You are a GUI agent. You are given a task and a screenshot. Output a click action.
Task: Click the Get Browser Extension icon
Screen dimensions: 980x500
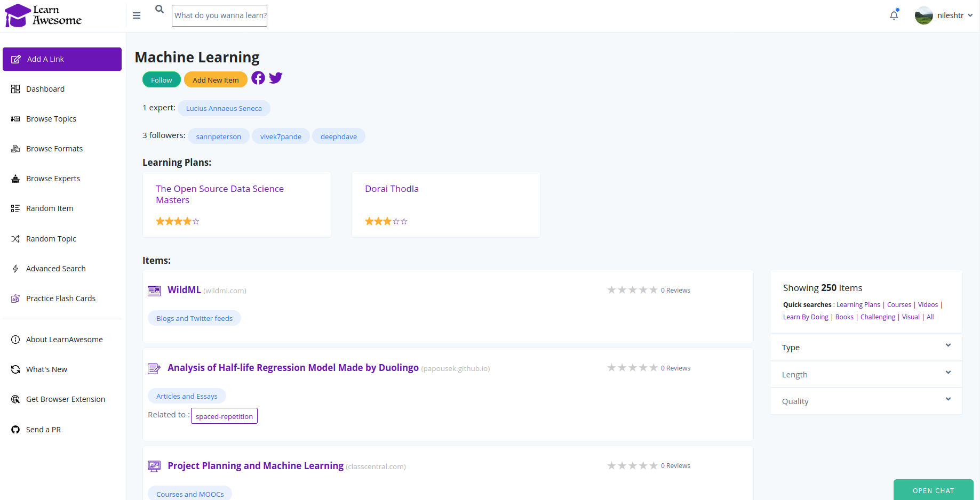pyautogui.click(x=15, y=399)
